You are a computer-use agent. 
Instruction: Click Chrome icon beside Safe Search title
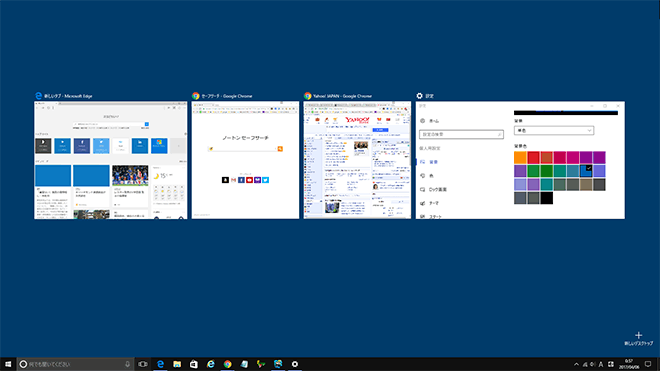click(x=196, y=96)
